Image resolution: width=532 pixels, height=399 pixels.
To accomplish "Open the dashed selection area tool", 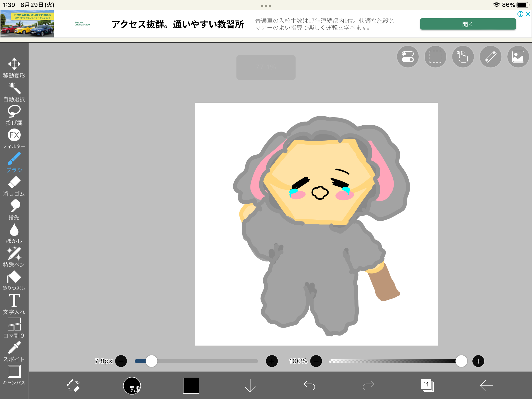I will pos(435,57).
